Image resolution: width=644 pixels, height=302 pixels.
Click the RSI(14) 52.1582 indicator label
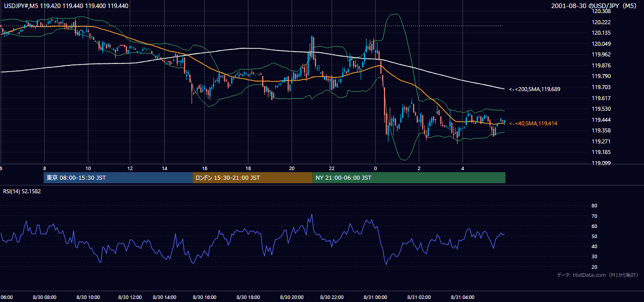[x=22, y=191]
